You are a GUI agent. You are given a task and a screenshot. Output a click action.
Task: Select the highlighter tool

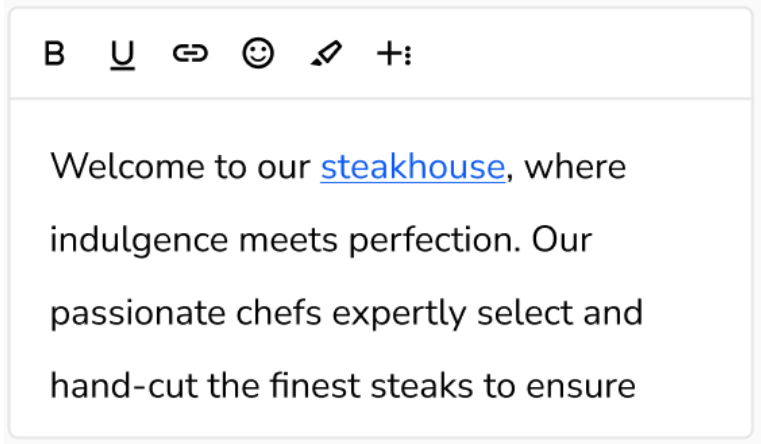326,54
